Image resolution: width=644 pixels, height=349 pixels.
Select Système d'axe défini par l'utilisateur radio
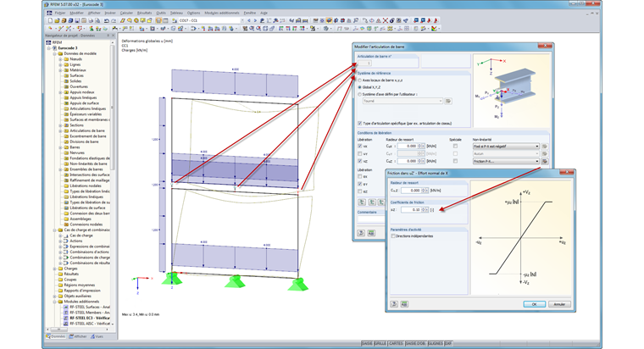(360, 94)
